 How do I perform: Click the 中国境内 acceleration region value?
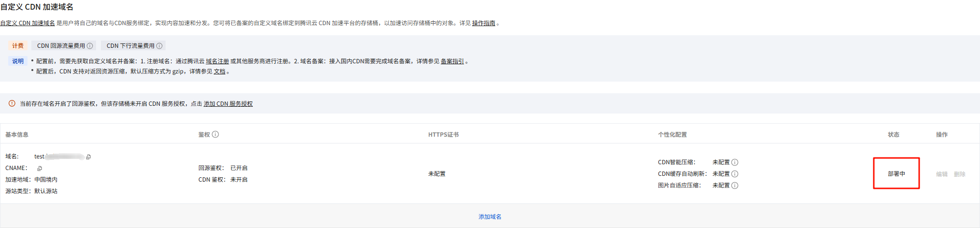(46, 180)
